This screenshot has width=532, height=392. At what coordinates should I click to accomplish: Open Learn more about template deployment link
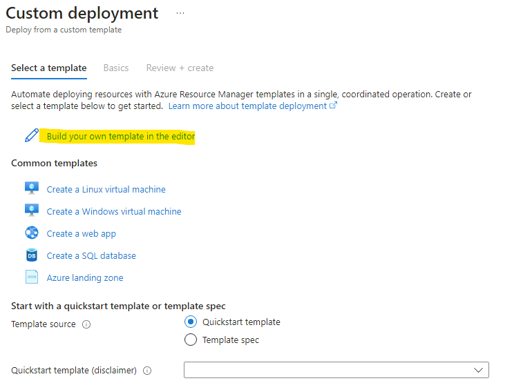[x=247, y=106]
